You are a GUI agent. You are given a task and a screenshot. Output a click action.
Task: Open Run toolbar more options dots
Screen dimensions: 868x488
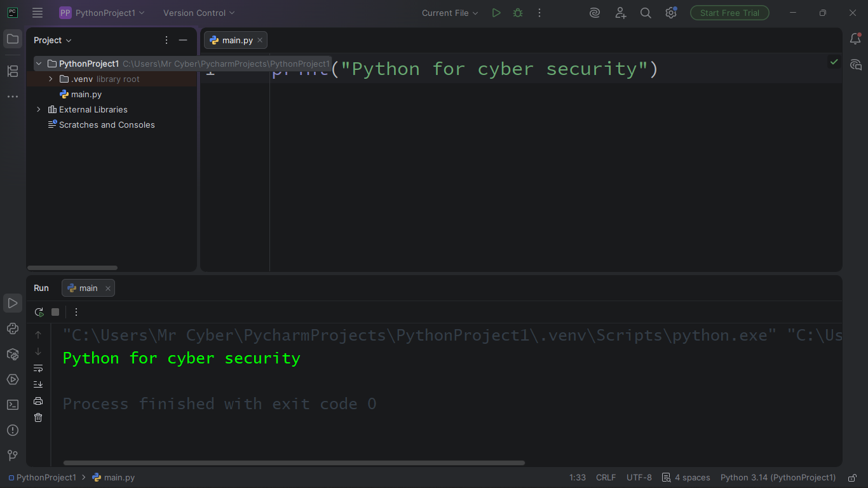click(x=76, y=312)
